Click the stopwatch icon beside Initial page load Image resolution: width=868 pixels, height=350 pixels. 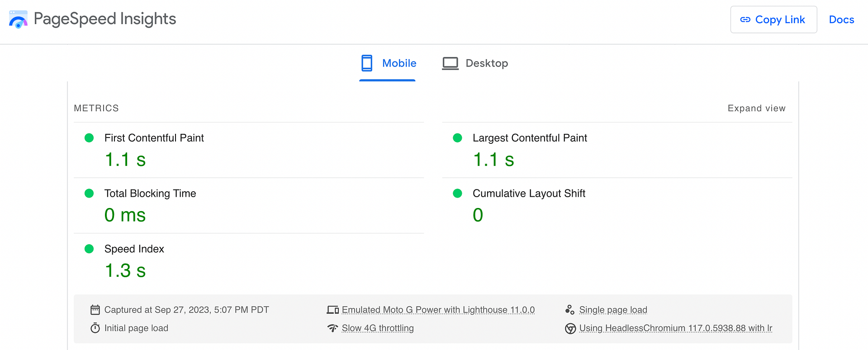(x=95, y=328)
